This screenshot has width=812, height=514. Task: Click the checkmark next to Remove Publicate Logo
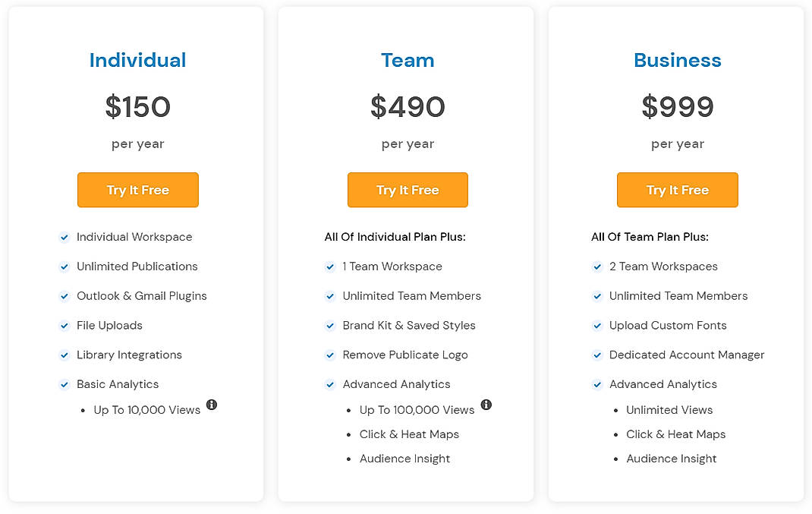pos(331,355)
